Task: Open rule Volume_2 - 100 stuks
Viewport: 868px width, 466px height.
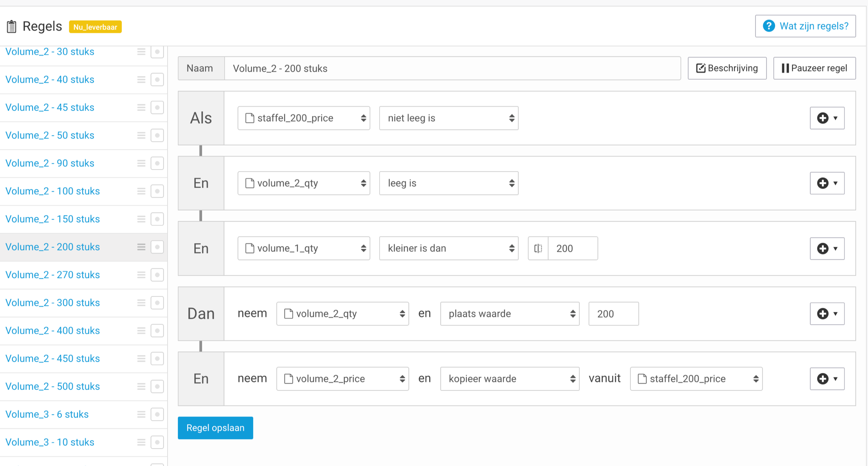Action: pos(53,191)
